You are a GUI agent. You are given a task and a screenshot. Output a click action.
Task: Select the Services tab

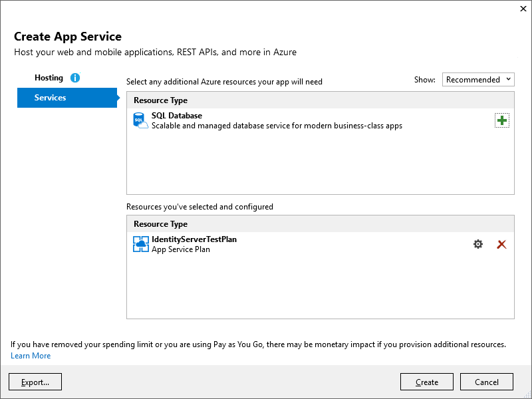coord(67,98)
